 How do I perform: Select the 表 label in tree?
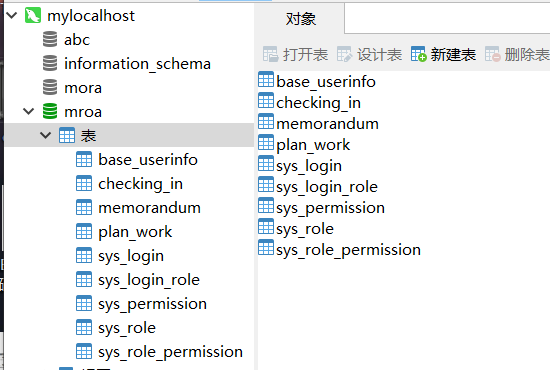click(x=88, y=135)
